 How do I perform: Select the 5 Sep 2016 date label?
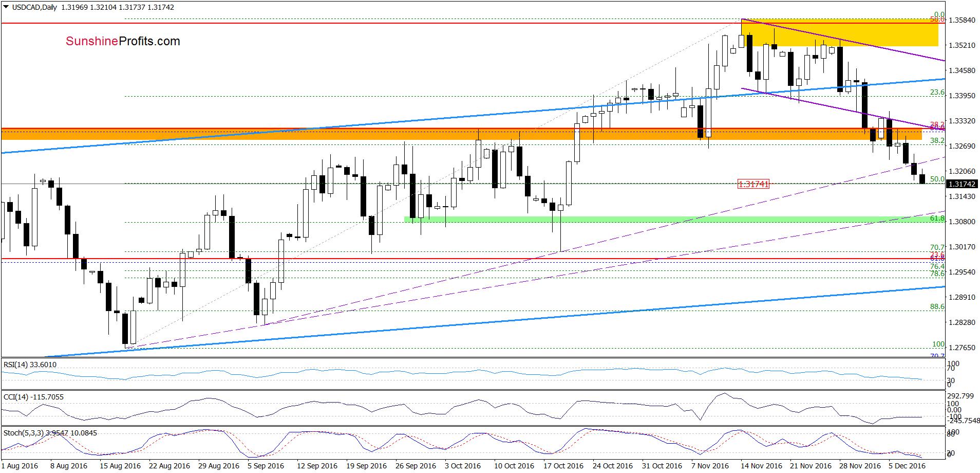pyautogui.click(x=266, y=466)
